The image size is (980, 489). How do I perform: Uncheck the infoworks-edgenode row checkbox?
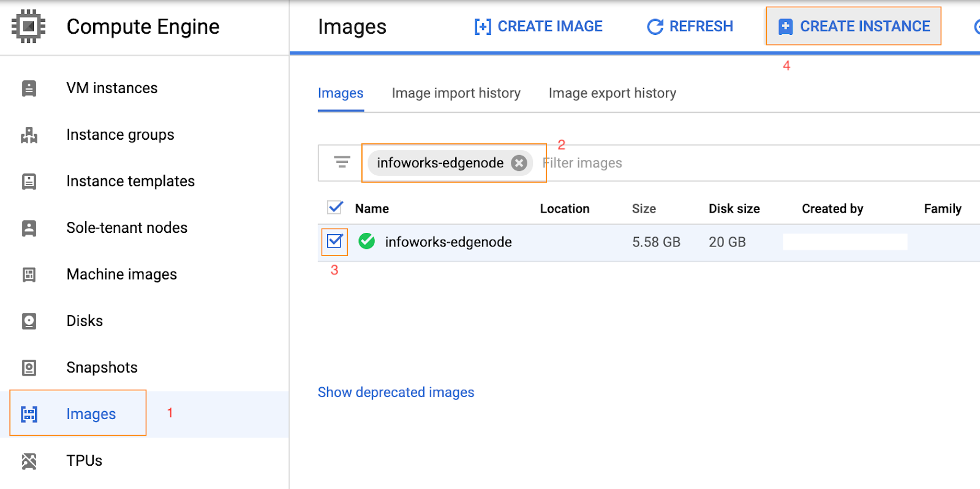pyautogui.click(x=335, y=241)
